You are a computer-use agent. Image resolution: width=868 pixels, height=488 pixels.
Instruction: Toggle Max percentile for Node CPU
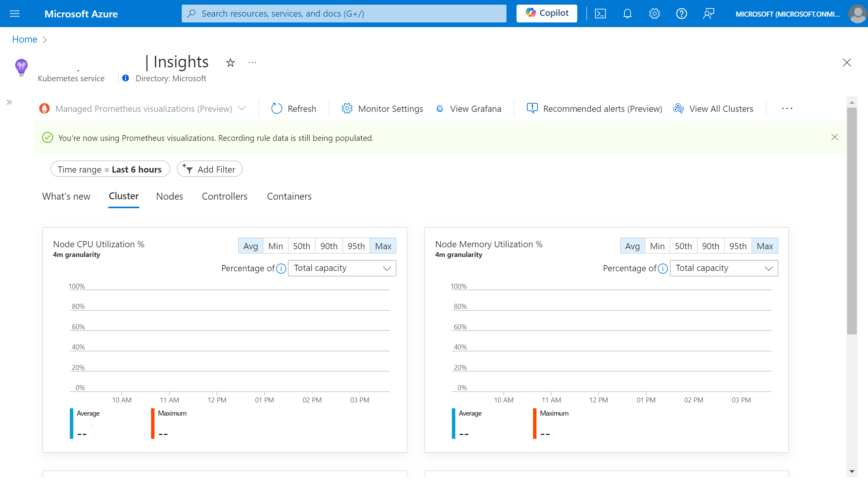point(383,246)
